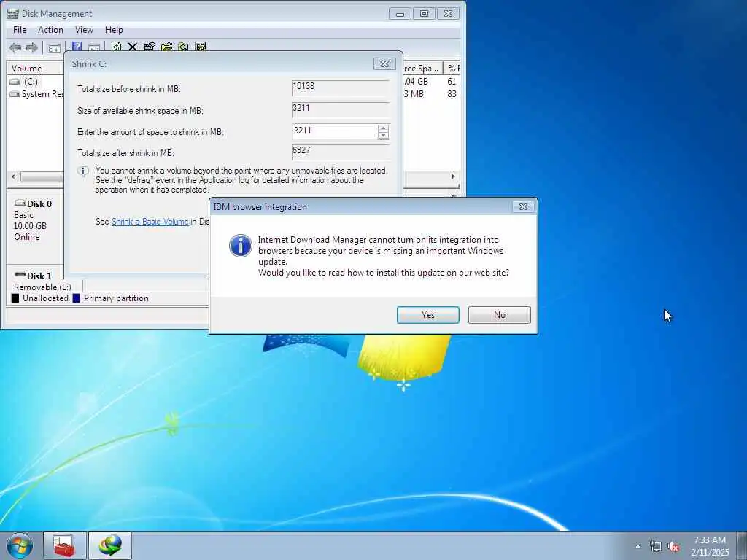Open Properties from the toolbar icon

click(150, 47)
